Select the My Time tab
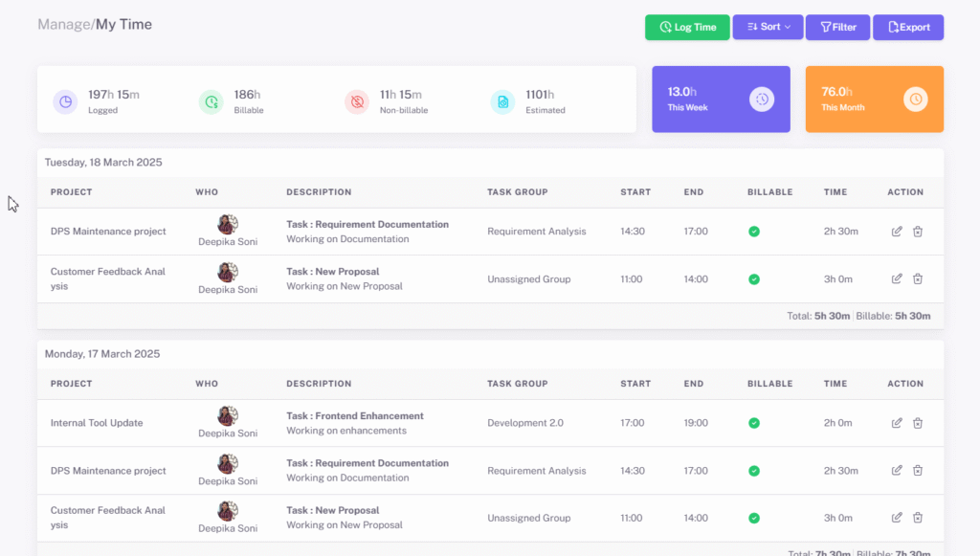This screenshot has width=980, height=556. coord(125,24)
